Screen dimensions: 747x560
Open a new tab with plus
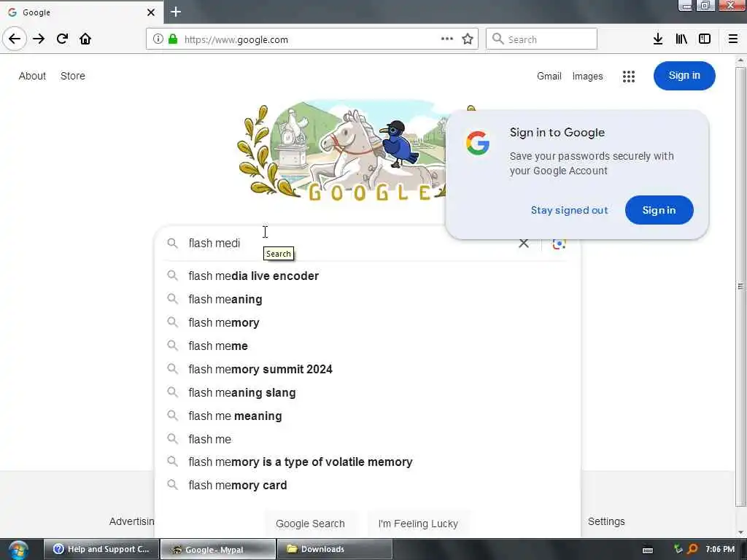click(x=176, y=12)
